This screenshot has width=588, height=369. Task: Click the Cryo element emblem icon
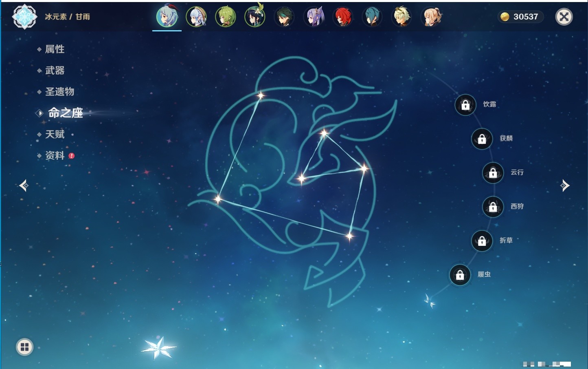click(24, 17)
